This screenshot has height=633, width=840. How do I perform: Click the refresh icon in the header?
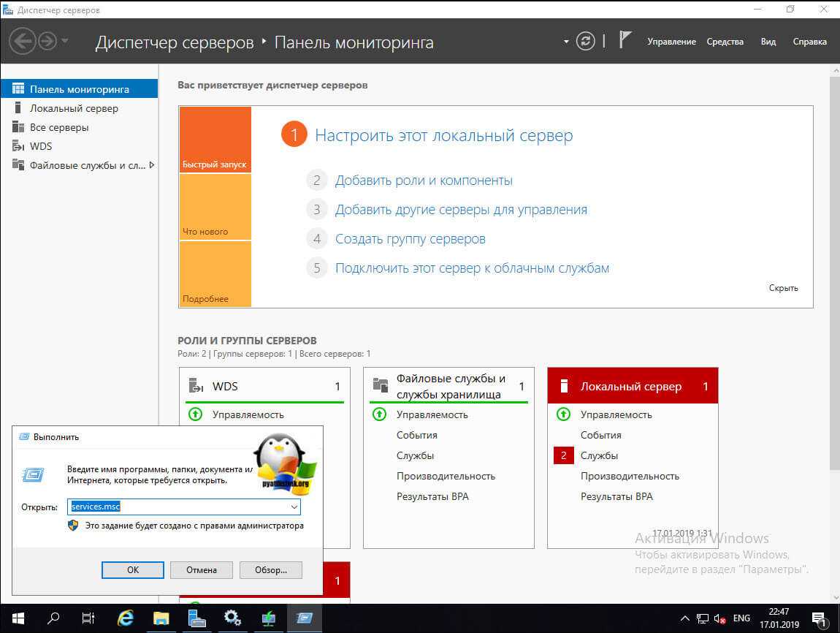pyautogui.click(x=585, y=41)
